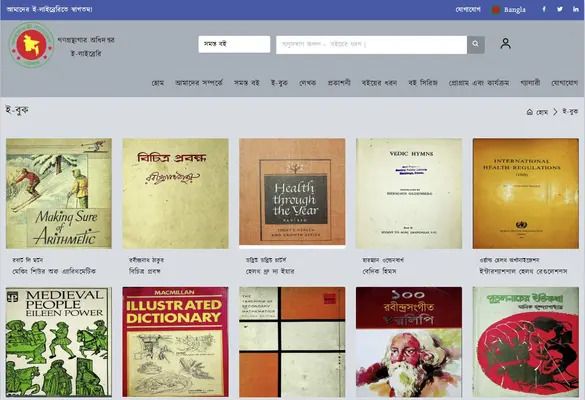The height and width of the screenshot is (400, 585).
Task: Click the Bangladesh government emblem logo
Action: pos(32,45)
